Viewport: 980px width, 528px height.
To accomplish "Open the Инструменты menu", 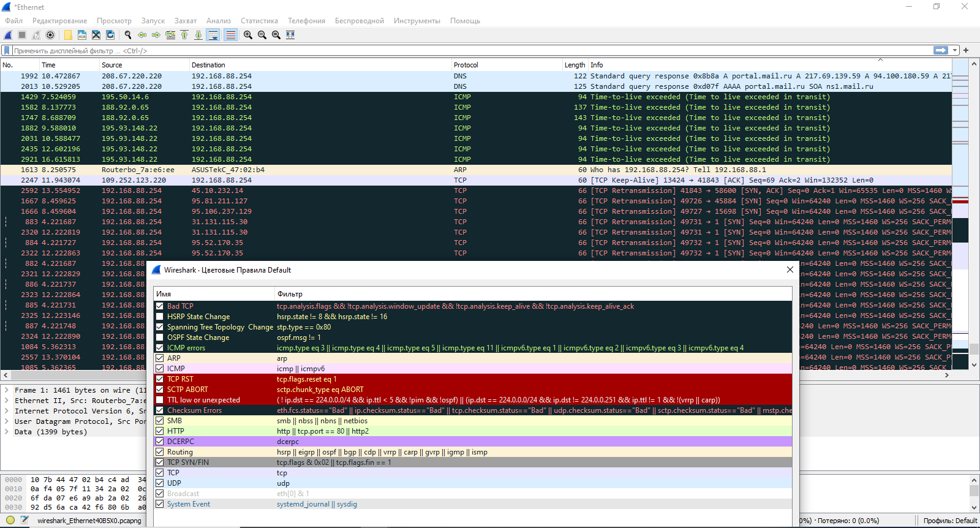I will pyautogui.click(x=417, y=21).
